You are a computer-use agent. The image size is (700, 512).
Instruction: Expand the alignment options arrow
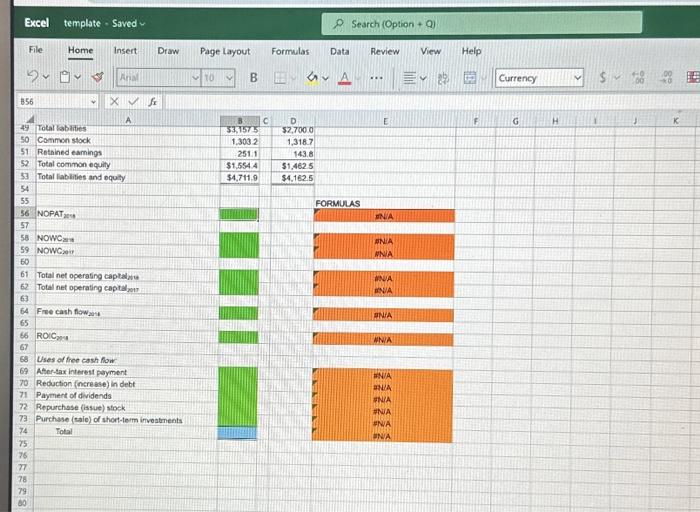[423, 79]
